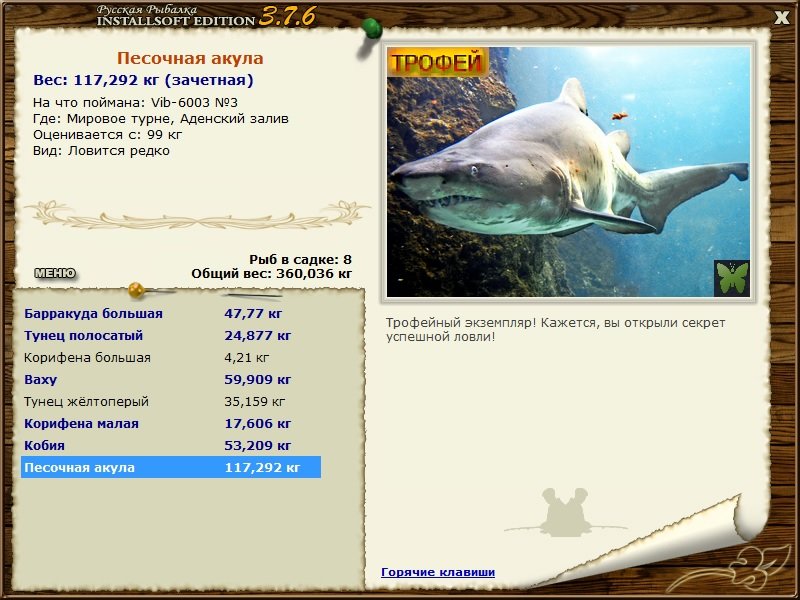Select the Ваху fish row

click(x=171, y=380)
